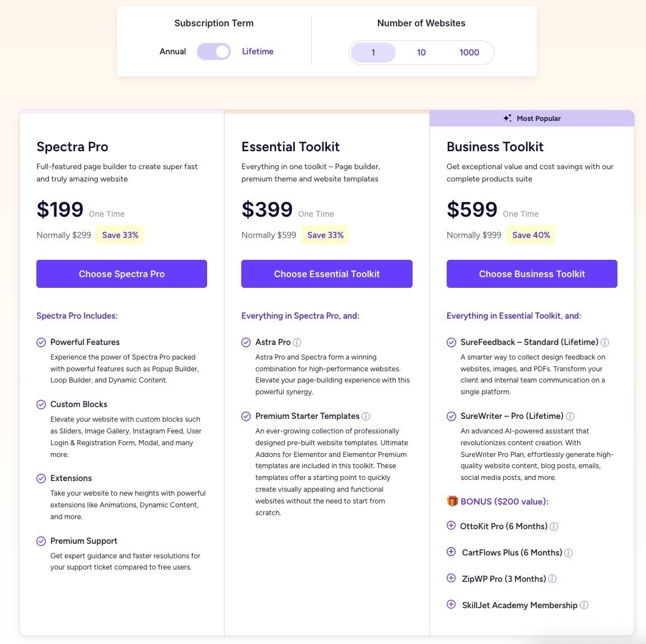This screenshot has width=646, height=644.
Task: Click info icon beside SureWriter Pro Lifetime
Action: pyautogui.click(x=570, y=416)
